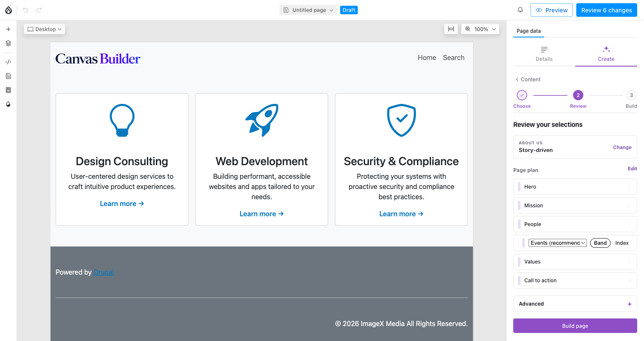Open the pages document icon in sidebar
This screenshot has width=644, height=341.
(8, 76)
